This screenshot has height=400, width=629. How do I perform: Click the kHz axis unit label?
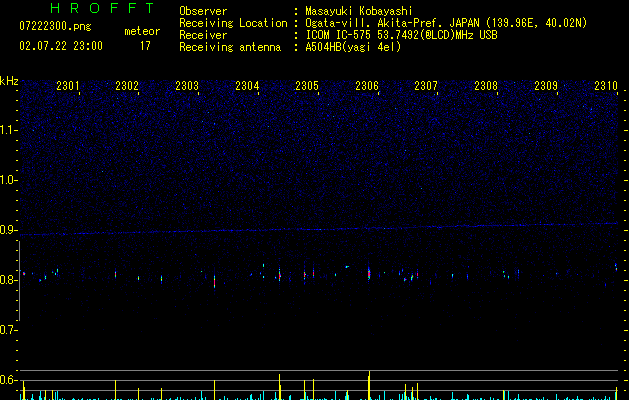(x=9, y=81)
